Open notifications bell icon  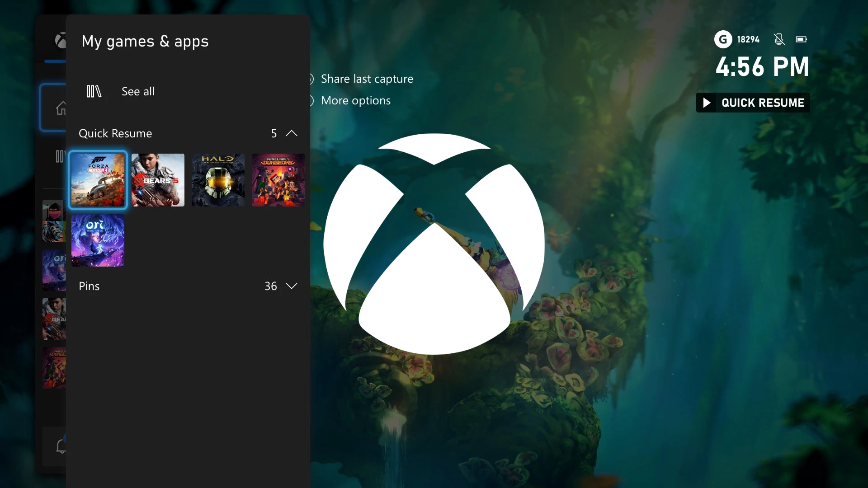61,446
